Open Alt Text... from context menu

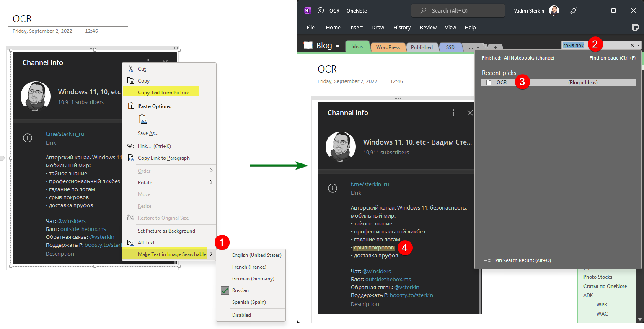[169, 243]
